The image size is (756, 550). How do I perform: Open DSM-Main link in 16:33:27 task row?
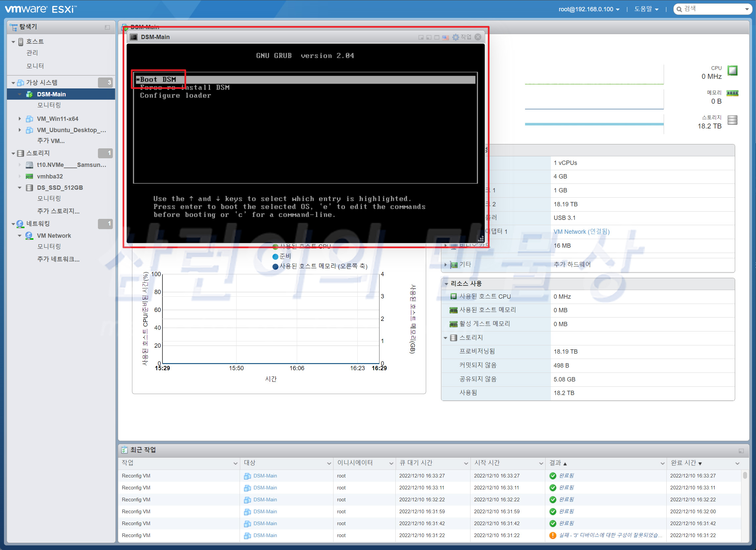[x=265, y=476]
